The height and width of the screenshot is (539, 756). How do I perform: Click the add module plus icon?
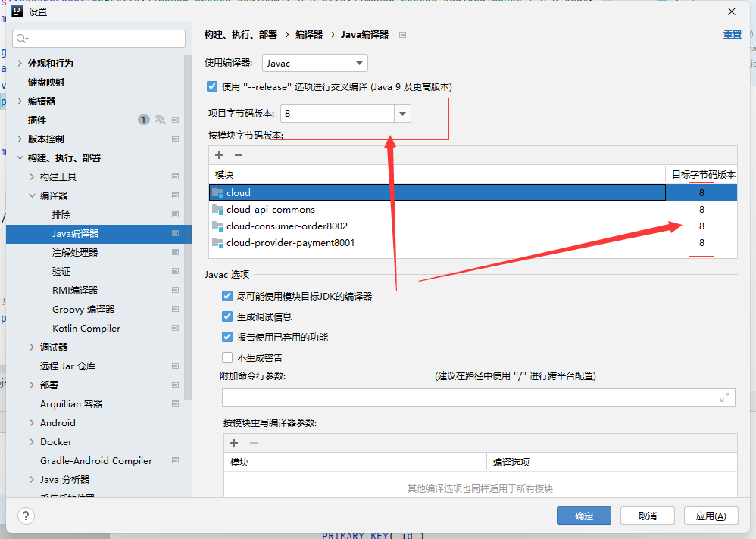[219, 155]
